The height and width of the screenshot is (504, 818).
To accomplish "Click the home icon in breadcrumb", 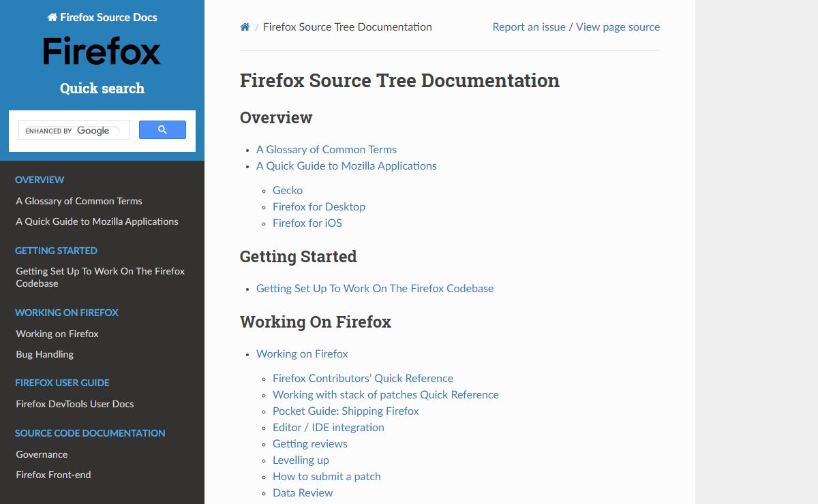I will (245, 27).
